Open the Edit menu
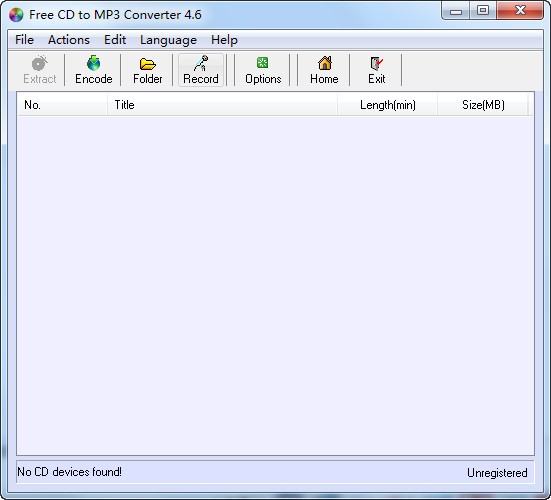 [x=115, y=40]
